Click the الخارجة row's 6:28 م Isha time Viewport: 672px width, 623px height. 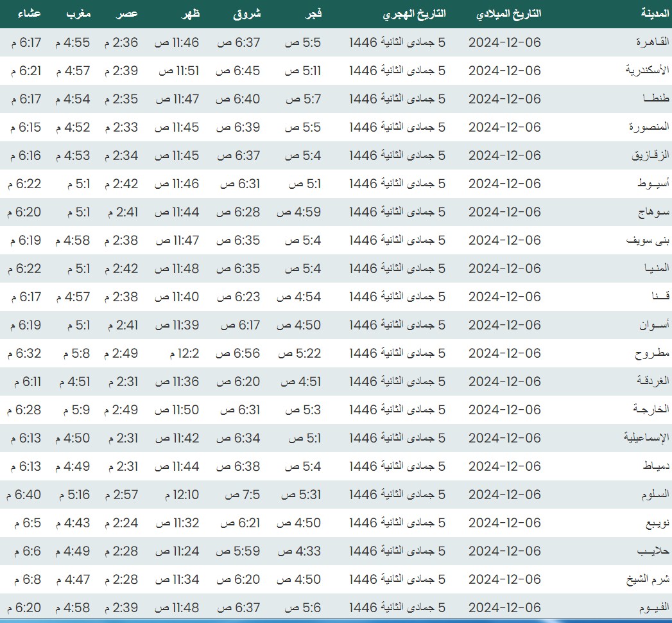tap(25, 410)
